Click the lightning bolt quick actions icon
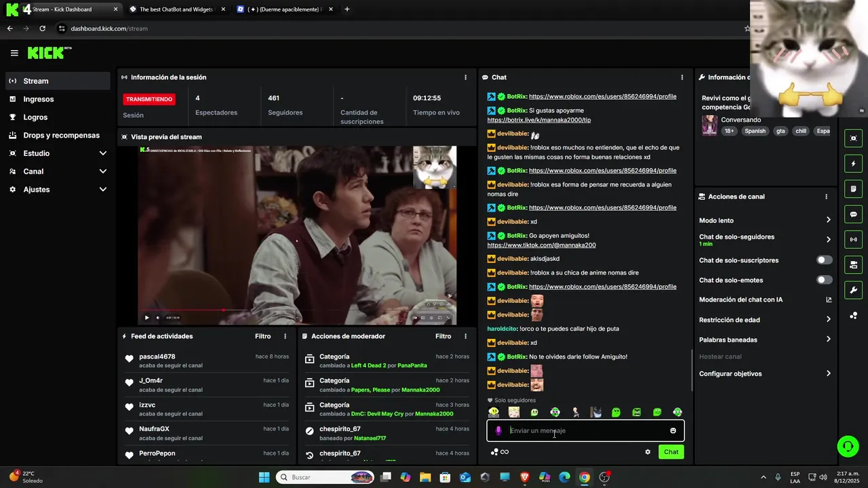 [853, 163]
